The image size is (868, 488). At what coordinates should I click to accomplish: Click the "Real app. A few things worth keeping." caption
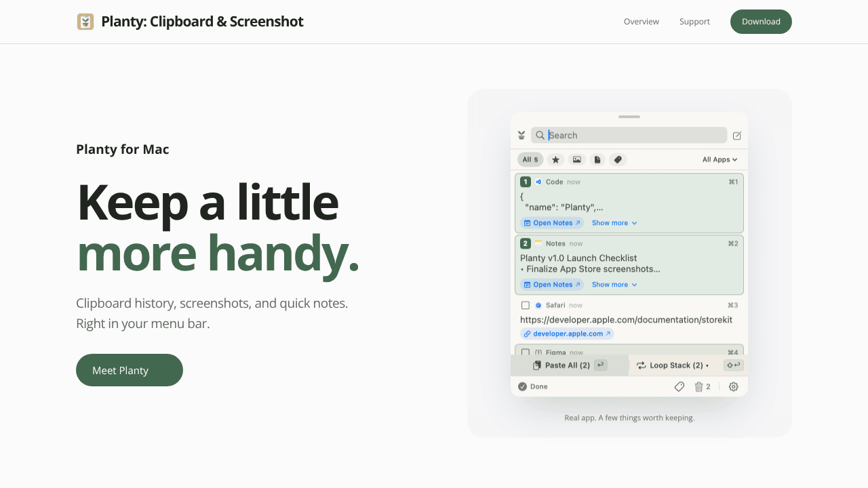pos(629,418)
